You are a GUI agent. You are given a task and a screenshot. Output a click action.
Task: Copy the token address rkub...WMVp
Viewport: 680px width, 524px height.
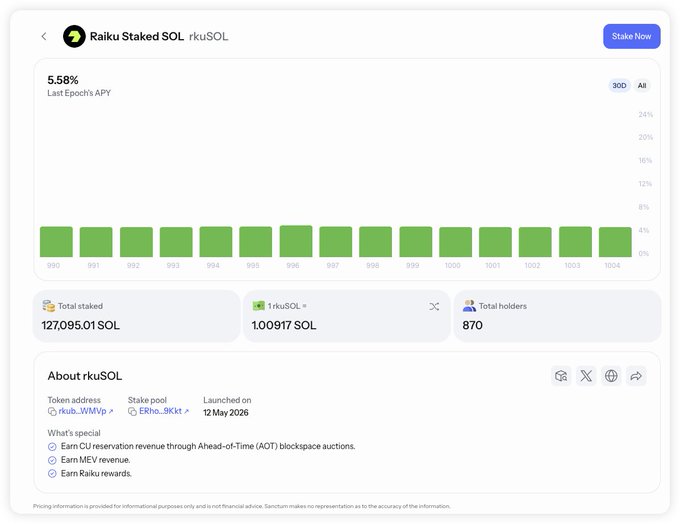pyautogui.click(x=52, y=411)
